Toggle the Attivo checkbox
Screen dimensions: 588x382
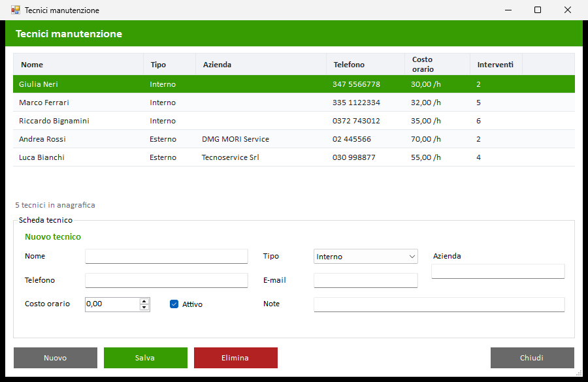174,304
